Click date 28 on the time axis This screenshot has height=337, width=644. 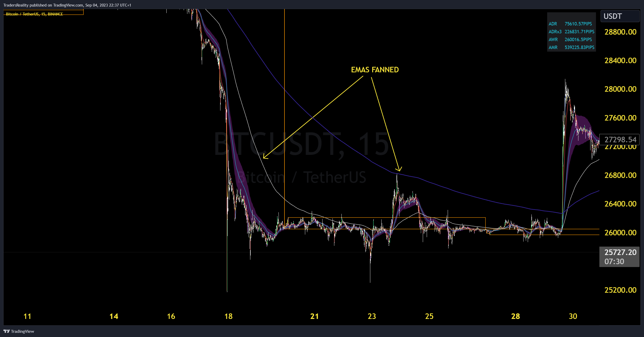515,316
